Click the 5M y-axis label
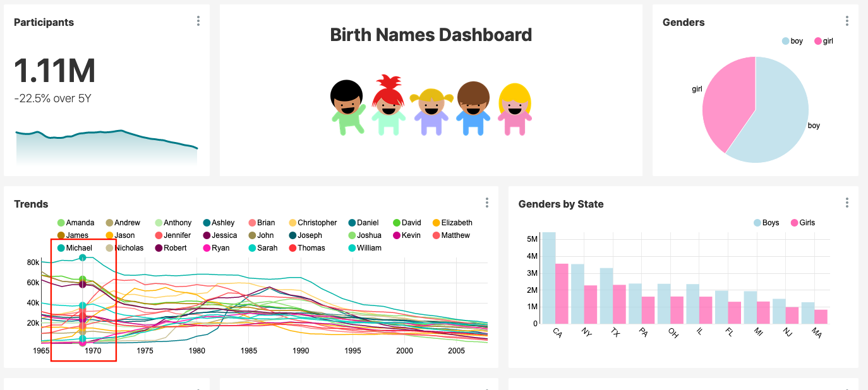 click(531, 240)
